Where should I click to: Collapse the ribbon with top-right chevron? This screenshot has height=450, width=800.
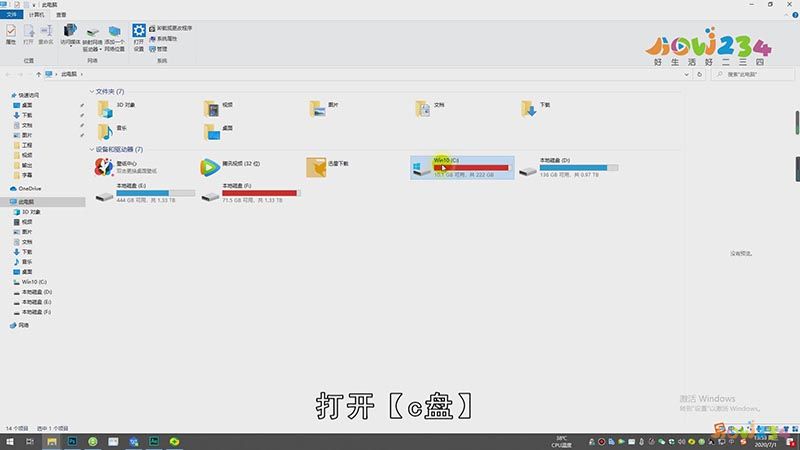pyautogui.click(x=786, y=15)
